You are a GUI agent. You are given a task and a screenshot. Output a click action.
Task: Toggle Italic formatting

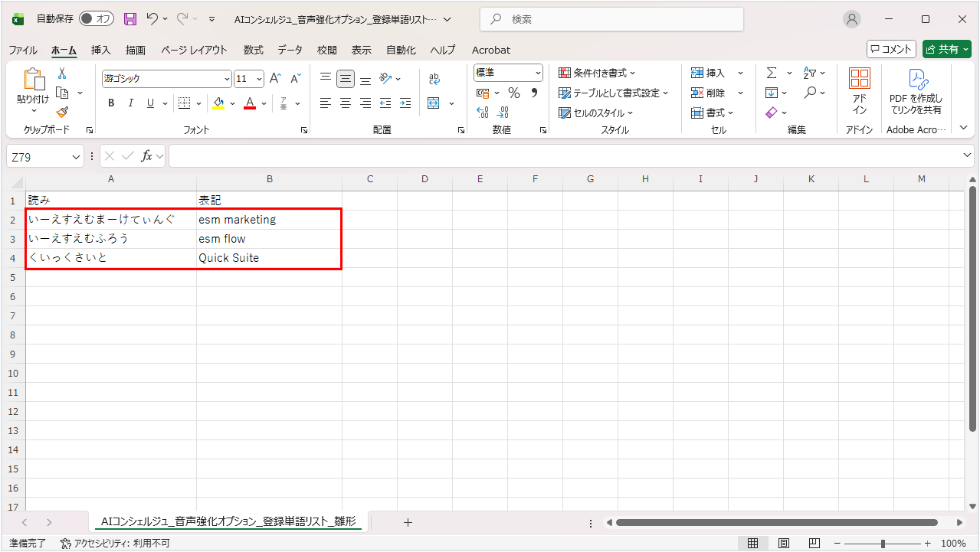tap(131, 103)
